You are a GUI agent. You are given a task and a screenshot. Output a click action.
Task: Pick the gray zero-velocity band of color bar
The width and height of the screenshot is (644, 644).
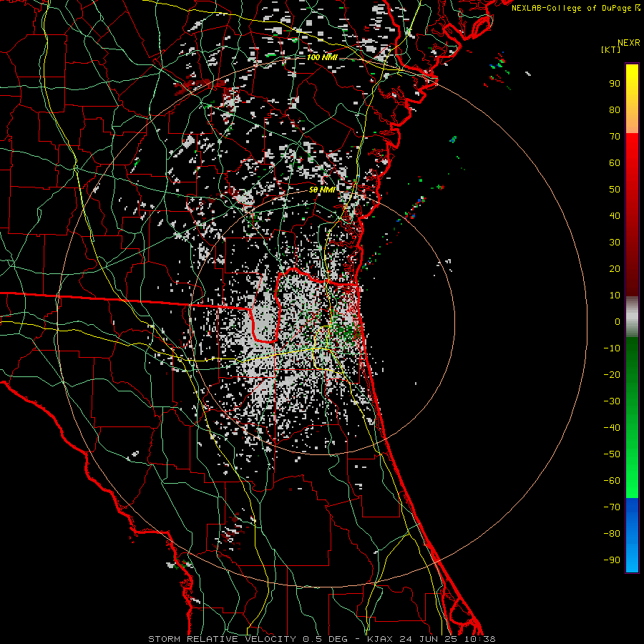632,317
